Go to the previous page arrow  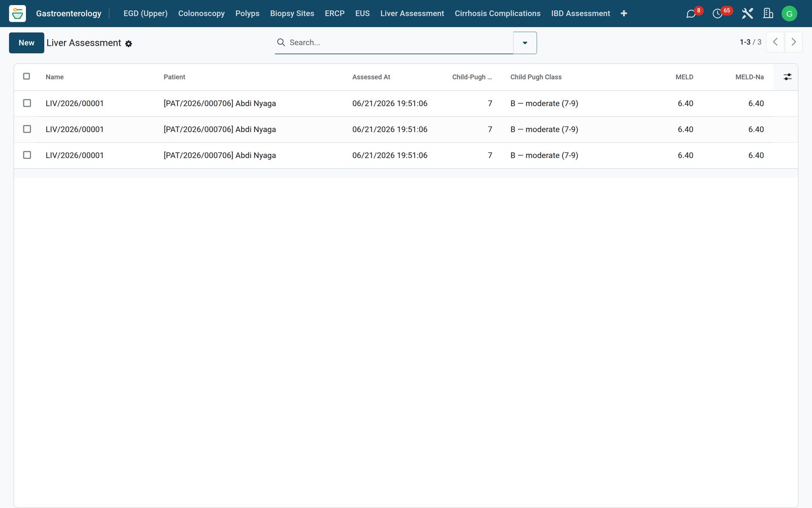[x=775, y=42]
